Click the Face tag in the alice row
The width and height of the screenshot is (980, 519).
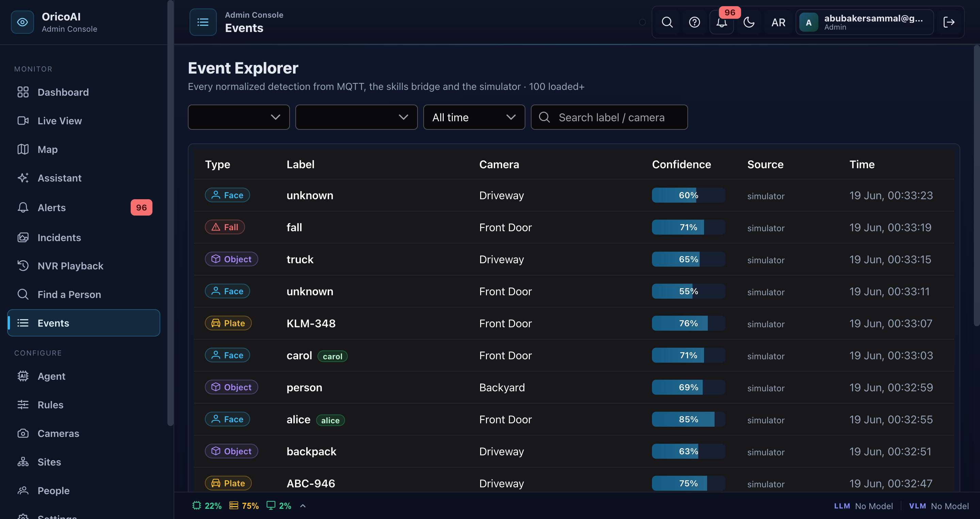click(227, 419)
